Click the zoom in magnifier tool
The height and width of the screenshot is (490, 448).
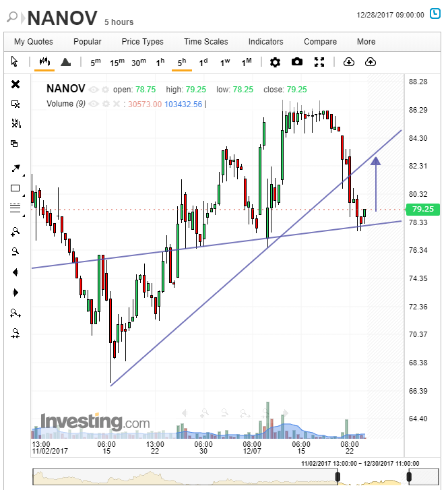[x=15, y=232]
